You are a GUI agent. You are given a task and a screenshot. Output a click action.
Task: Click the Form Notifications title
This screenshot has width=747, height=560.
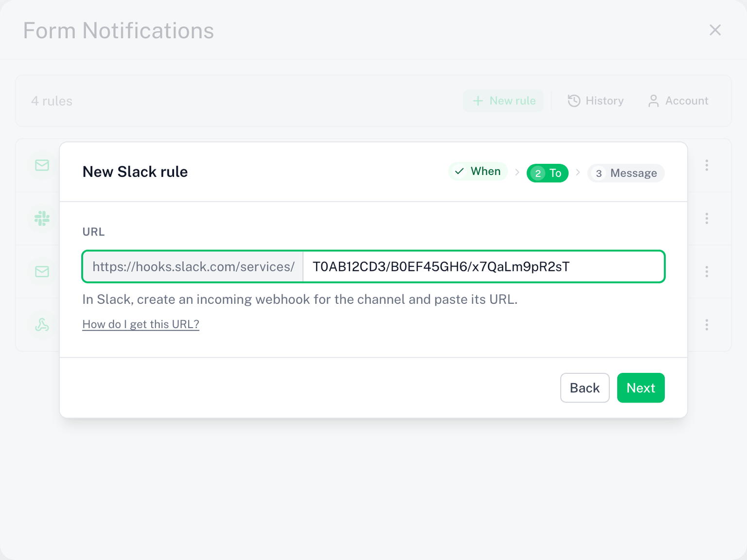[x=119, y=31]
